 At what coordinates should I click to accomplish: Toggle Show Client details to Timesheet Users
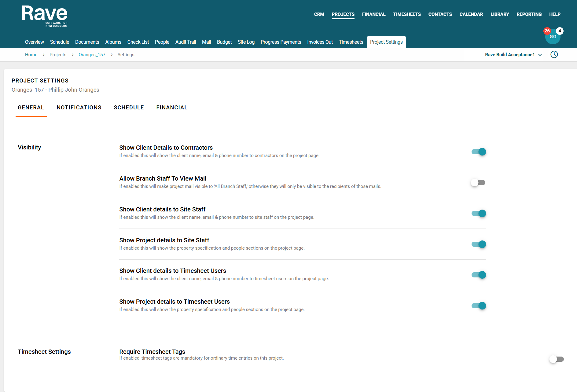pos(479,275)
